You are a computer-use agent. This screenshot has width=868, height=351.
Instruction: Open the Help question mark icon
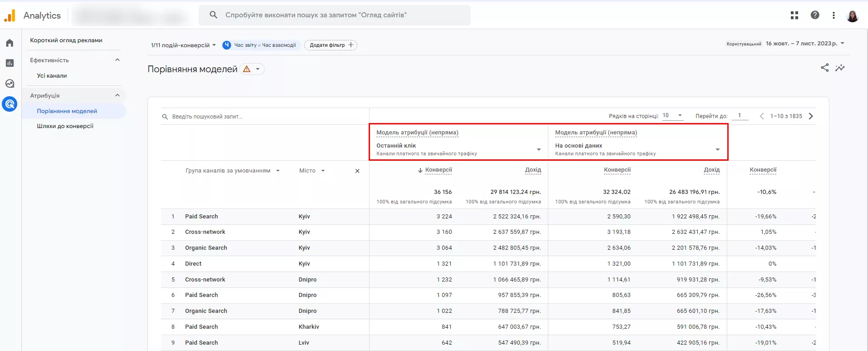[815, 15]
